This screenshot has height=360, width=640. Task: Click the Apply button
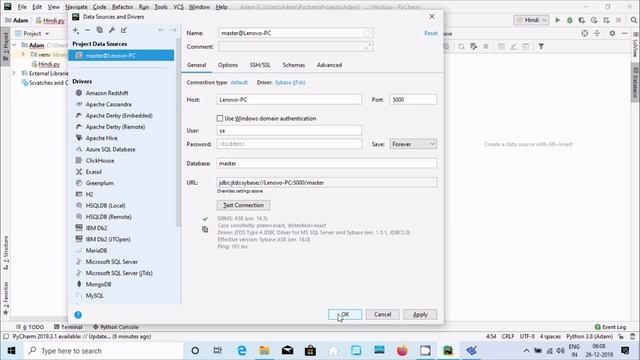[420, 315]
